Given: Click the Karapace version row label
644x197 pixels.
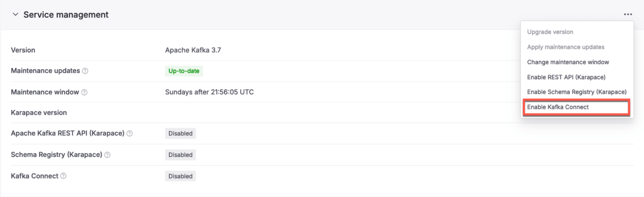Looking at the screenshot, I should (39, 113).
